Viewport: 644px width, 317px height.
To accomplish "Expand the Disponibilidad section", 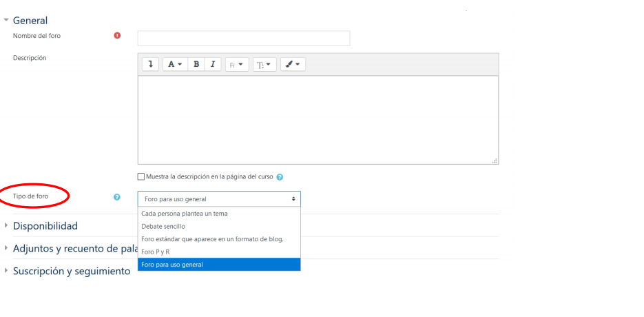I will pos(45,226).
